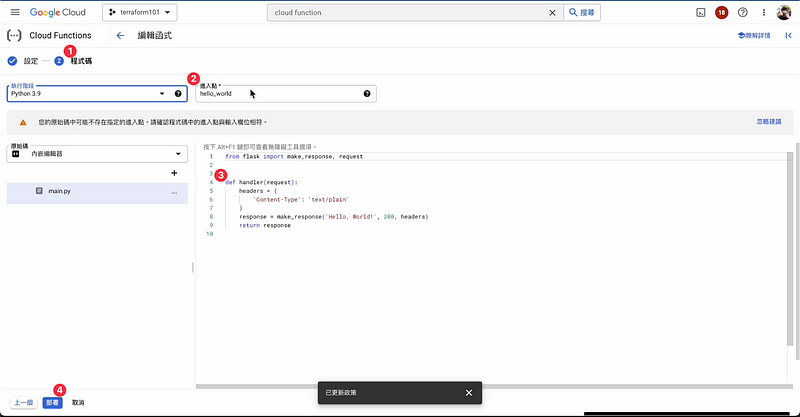The width and height of the screenshot is (800, 417).
Task: Open the three-dot settings menu in header
Action: 764,12
